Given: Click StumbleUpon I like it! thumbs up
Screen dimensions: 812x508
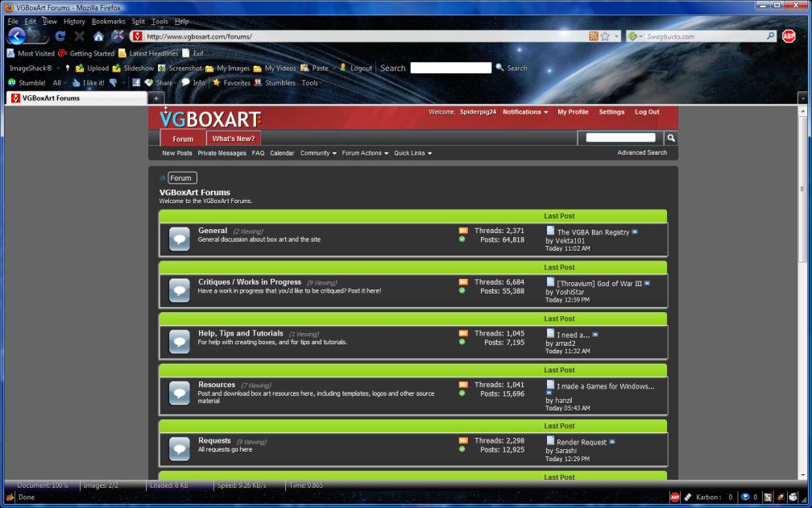Looking at the screenshot, I should point(89,83).
